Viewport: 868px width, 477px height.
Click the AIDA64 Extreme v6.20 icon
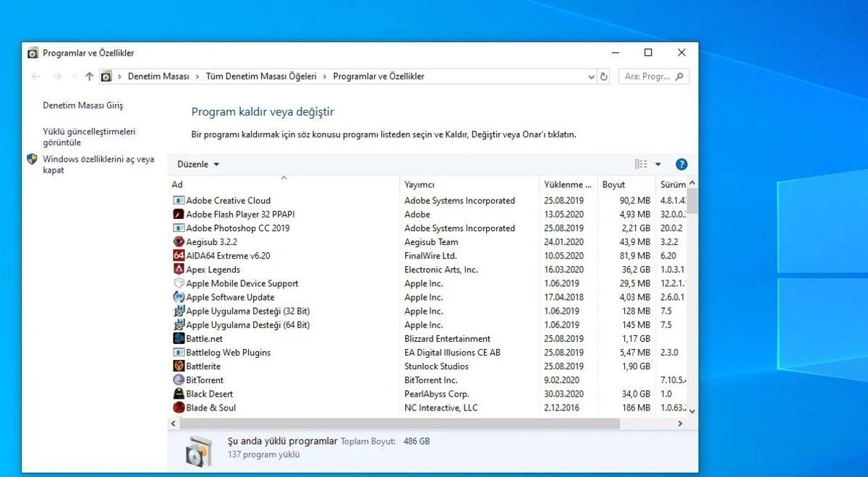click(x=178, y=255)
